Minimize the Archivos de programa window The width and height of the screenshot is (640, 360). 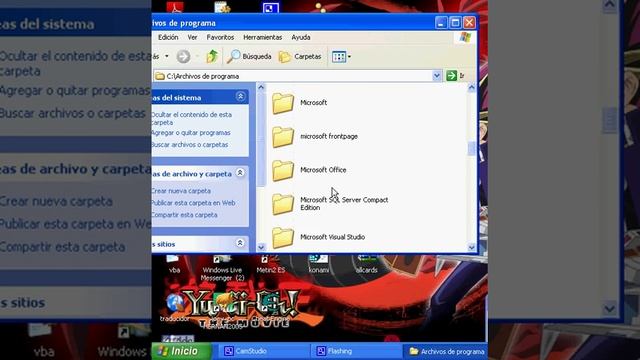pyautogui.click(x=441, y=22)
